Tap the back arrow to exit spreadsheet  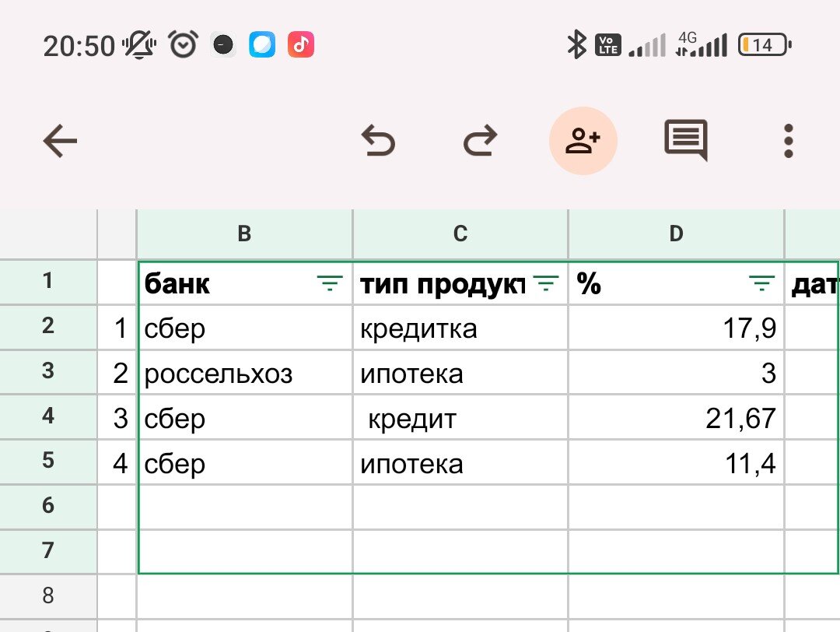tap(60, 141)
